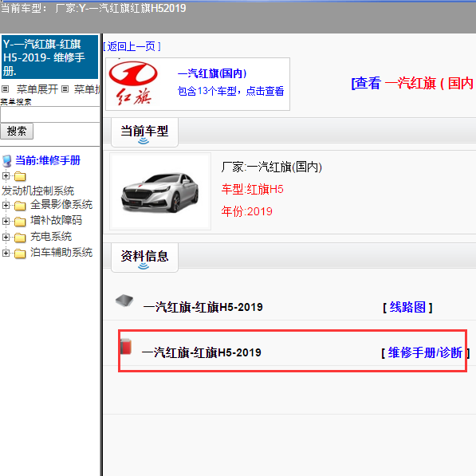
Task: Click the 年份:2019 text
Action: click(246, 211)
